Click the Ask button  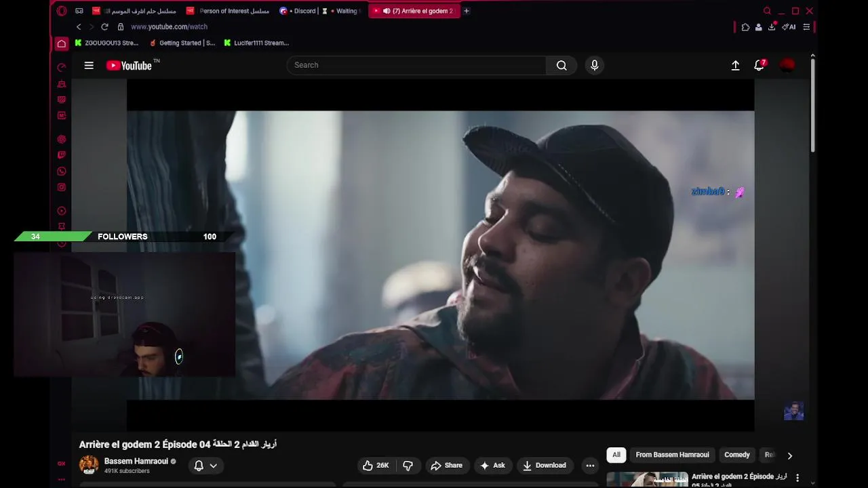pos(492,466)
